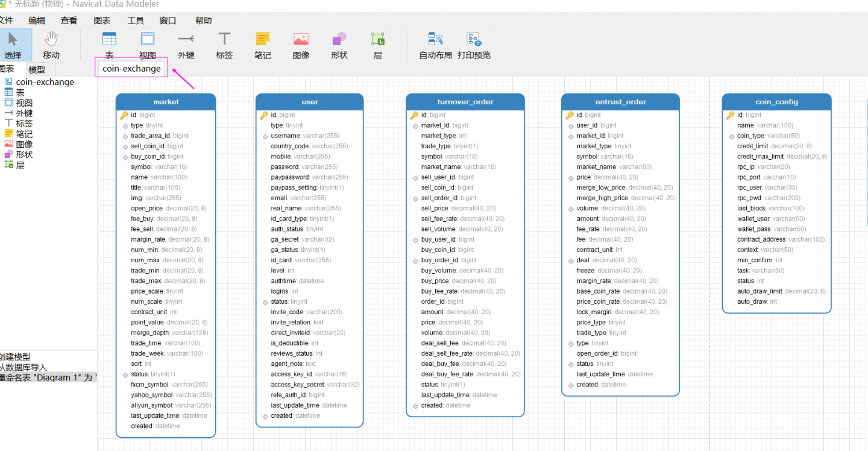Switch to the 模型 (Model) tab
Image resolution: width=868 pixels, height=451 pixels.
click(x=37, y=69)
